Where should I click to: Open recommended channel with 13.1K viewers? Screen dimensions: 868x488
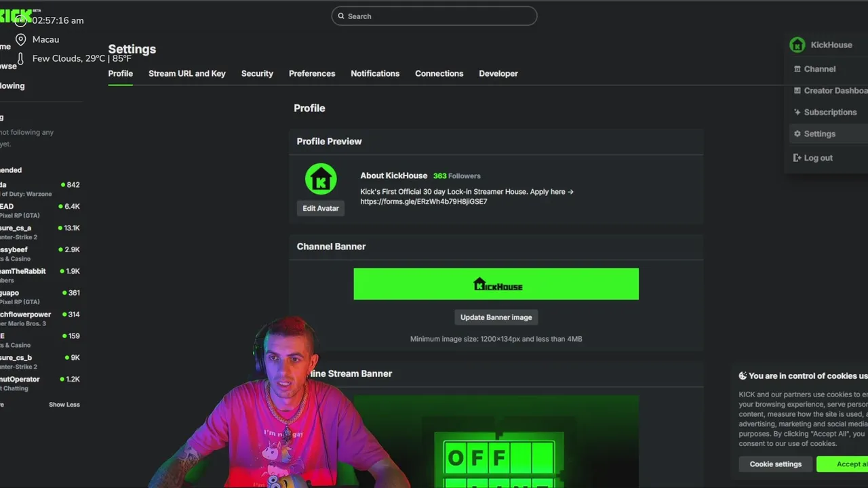click(x=40, y=232)
